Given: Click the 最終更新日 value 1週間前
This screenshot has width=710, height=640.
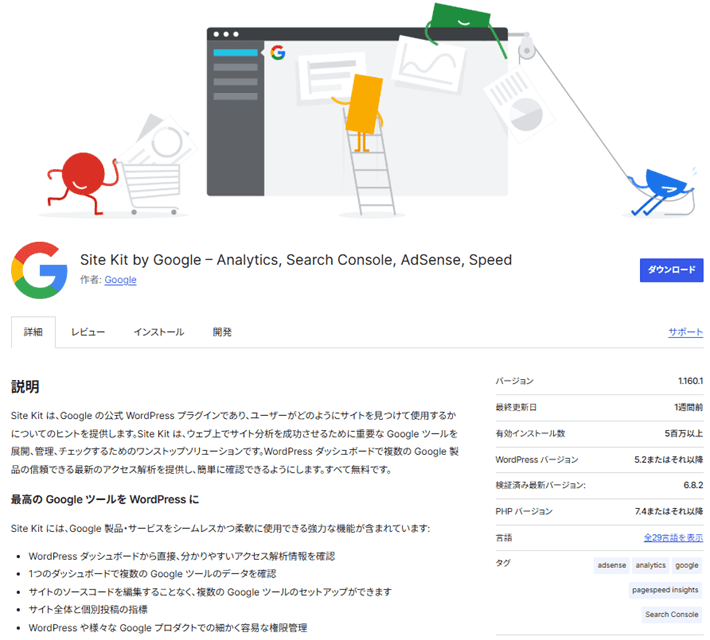Looking at the screenshot, I should coord(689,407).
